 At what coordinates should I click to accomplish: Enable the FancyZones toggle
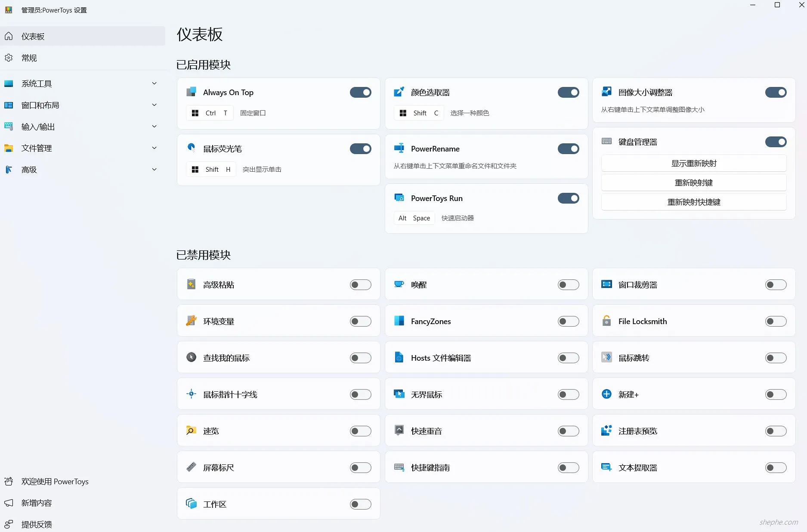tap(568, 321)
